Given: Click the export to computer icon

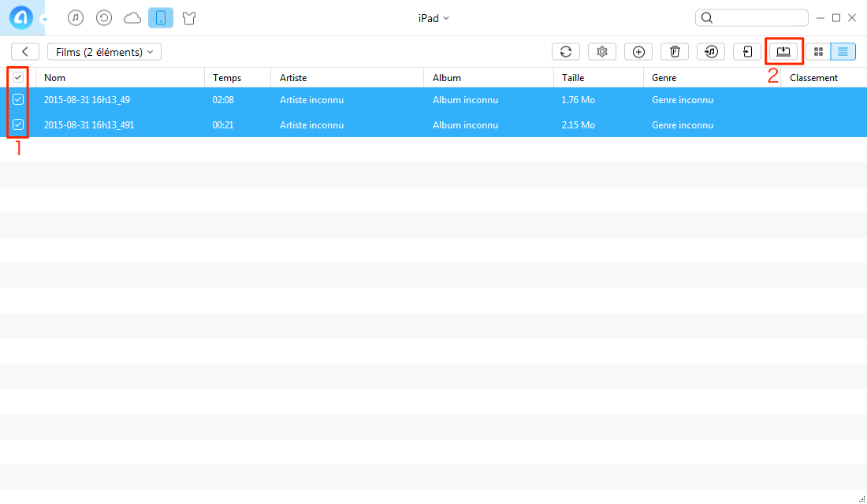Looking at the screenshot, I should click(783, 51).
